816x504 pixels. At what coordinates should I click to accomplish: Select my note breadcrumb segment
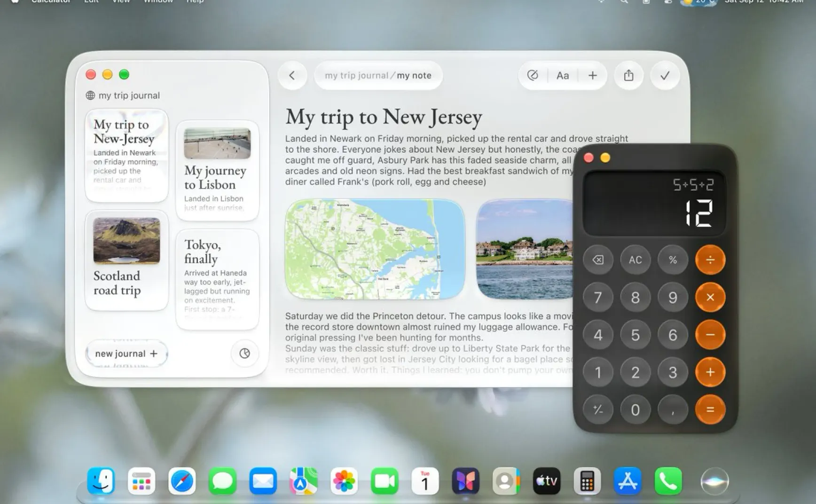point(414,75)
